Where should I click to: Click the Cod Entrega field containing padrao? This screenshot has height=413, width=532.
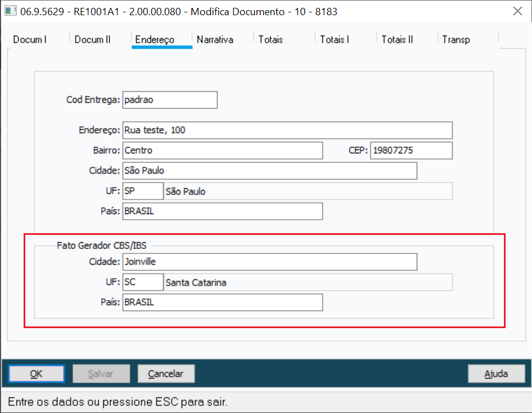(x=170, y=100)
